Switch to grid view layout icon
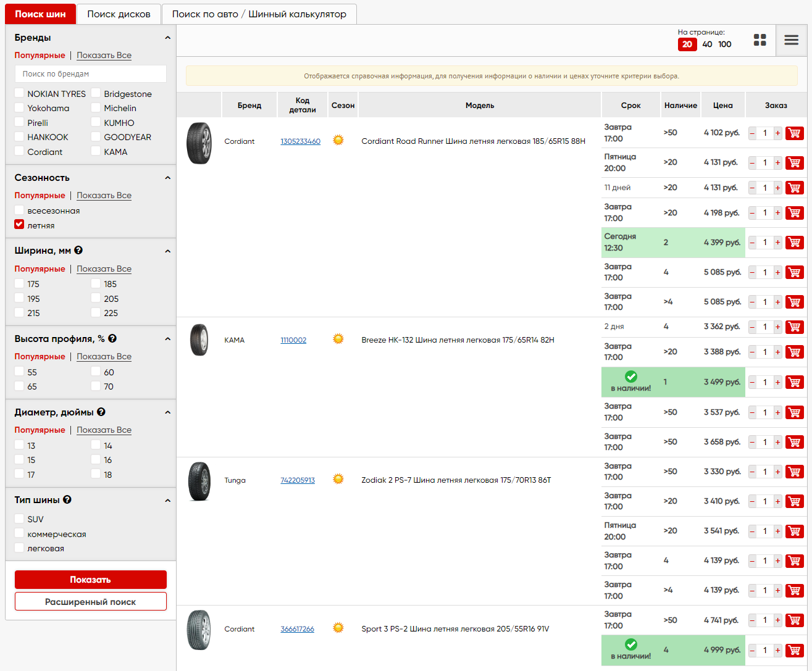812x671 pixels. [x=760, y=40]
